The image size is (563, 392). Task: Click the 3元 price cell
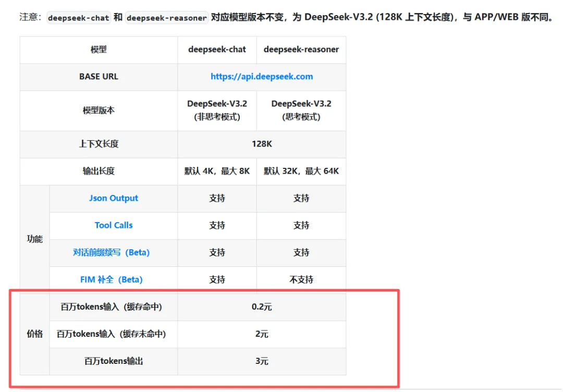point(262,361)
